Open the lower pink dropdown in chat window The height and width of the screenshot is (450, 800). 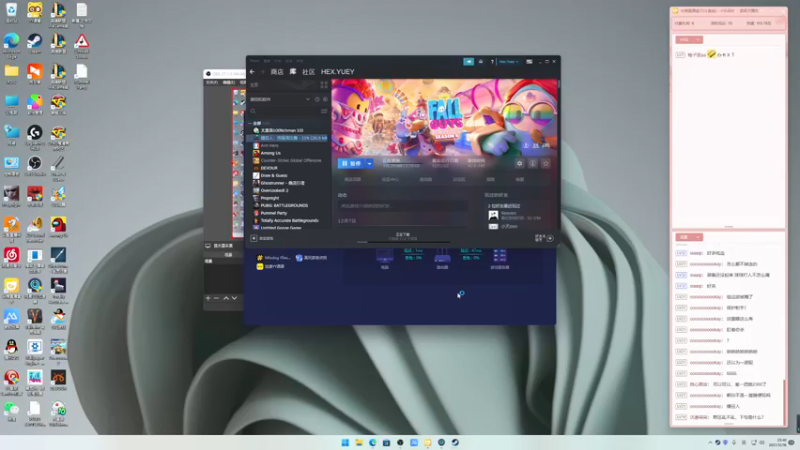(x=689, y=237)
